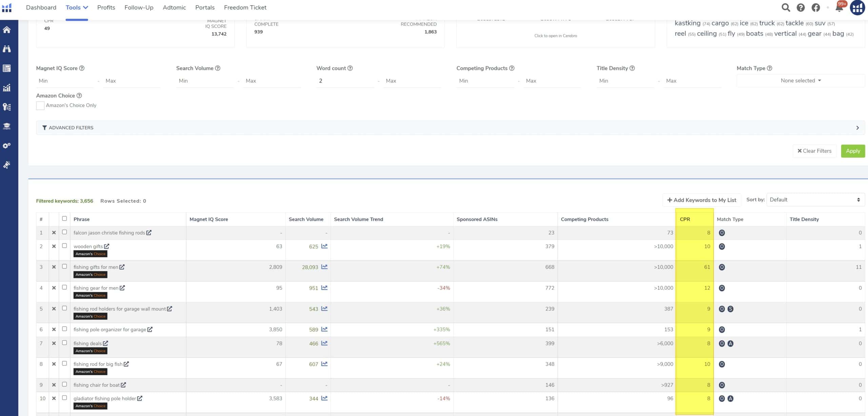Open the listing sidebar icon

7,68
